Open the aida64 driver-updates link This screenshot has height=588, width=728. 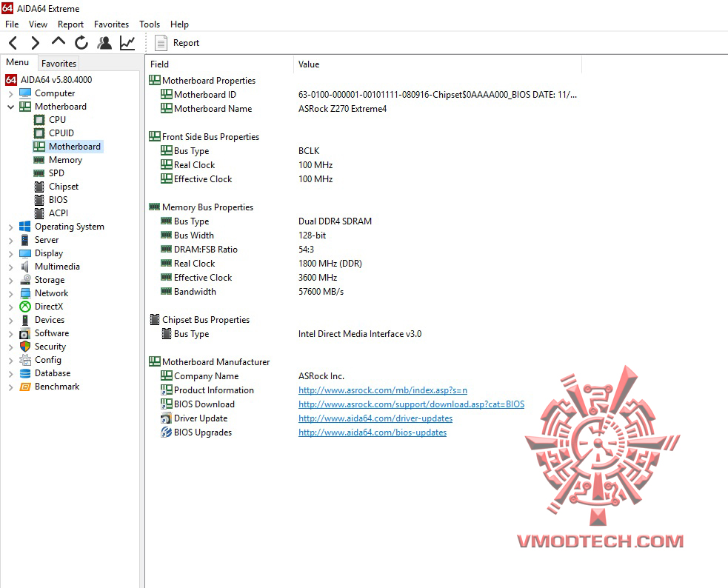[x=375, y=418]
